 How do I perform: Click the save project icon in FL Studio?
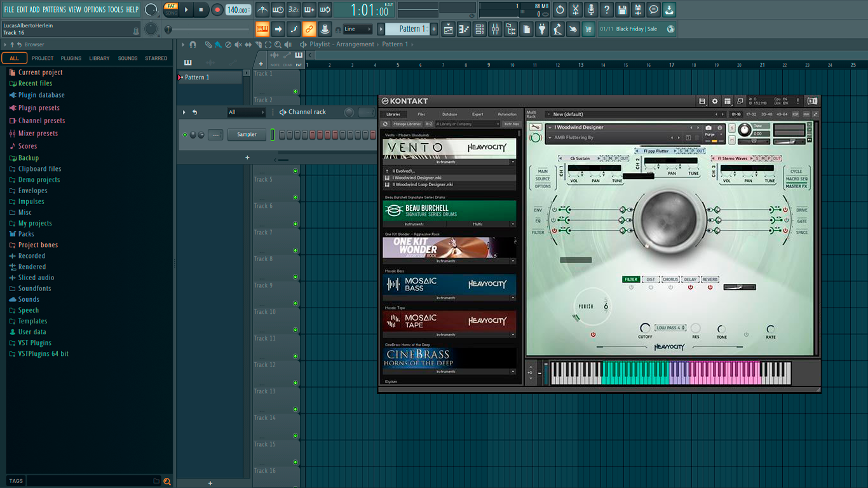pos(622,10)
